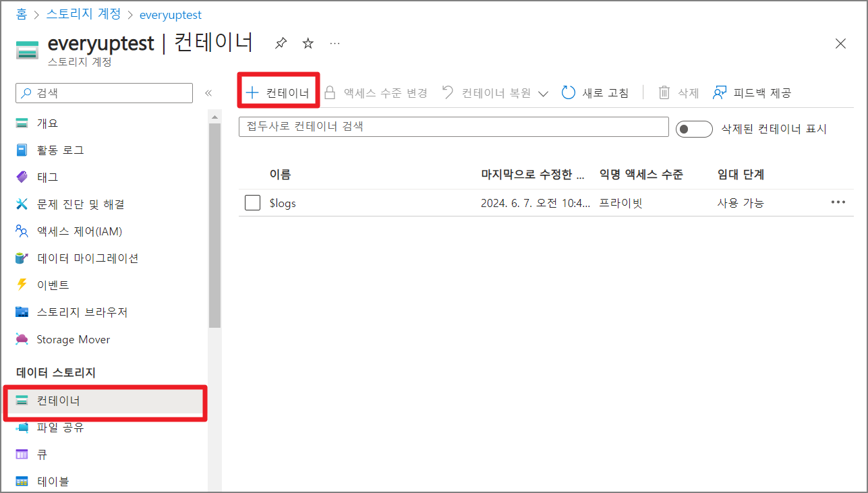Click the 2024. 6. 7. 오전 date cell
The height and width of the screenshot is (493, 868).
[536, 203]
